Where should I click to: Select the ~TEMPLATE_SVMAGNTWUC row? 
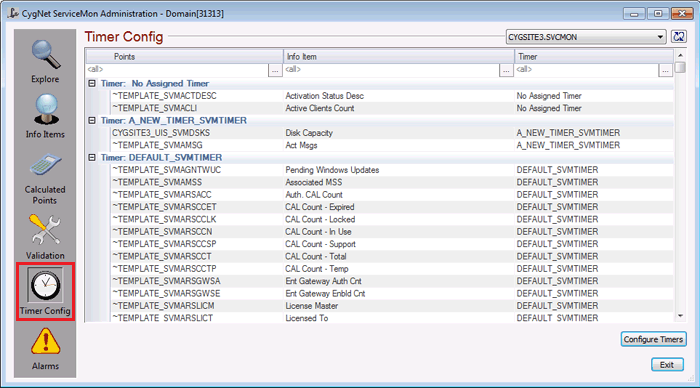392,170
